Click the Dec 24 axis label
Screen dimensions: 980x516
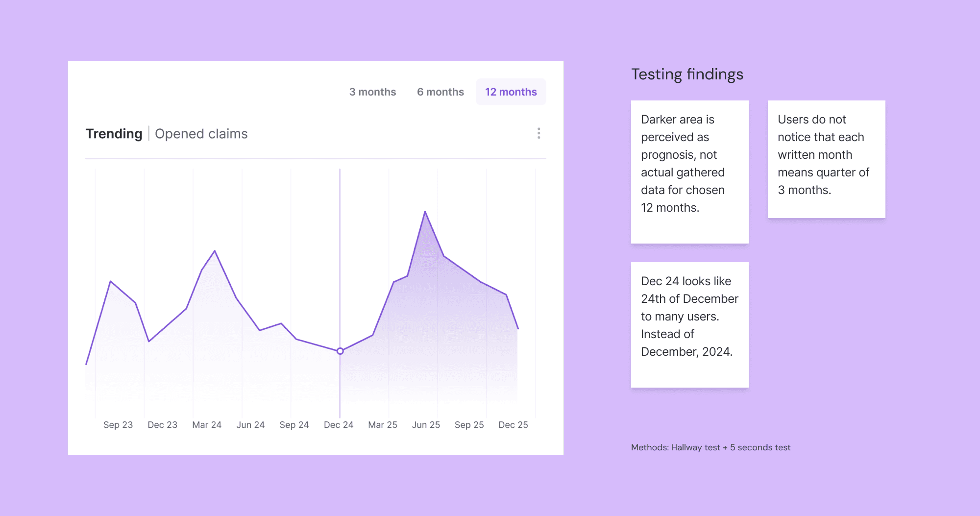[339, 425]
